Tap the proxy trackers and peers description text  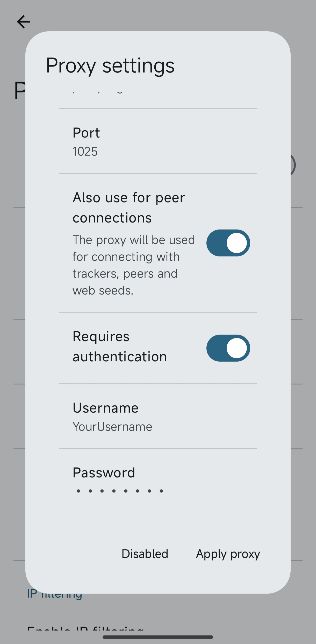tap(133, 265)
